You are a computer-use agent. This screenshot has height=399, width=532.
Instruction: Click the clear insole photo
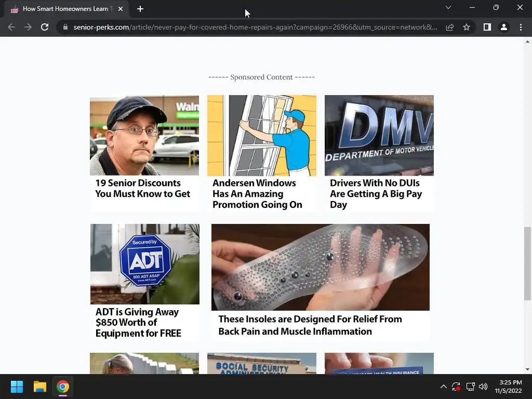(x=320, y=267)
